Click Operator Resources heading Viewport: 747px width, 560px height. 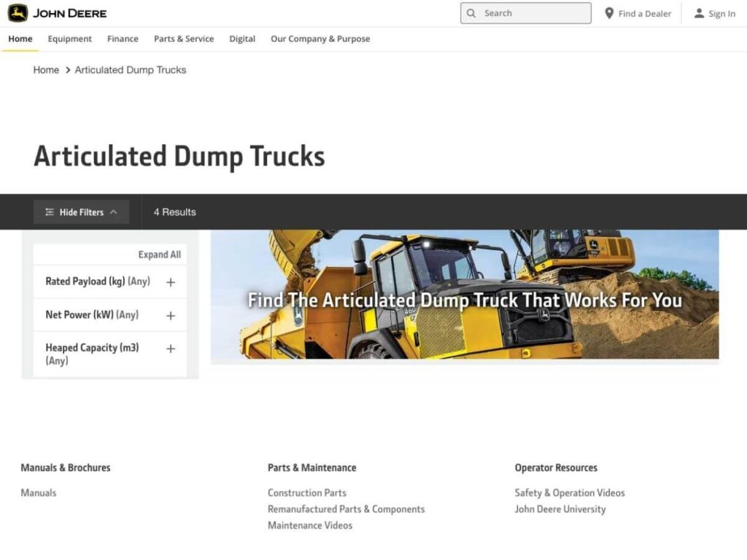pyautogui.click(x=556, y=467)
